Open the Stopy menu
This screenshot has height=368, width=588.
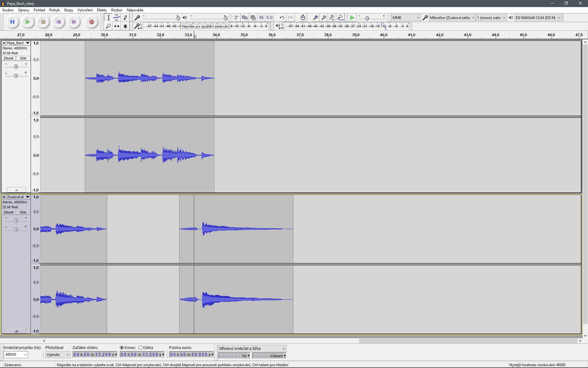point(69,10)
